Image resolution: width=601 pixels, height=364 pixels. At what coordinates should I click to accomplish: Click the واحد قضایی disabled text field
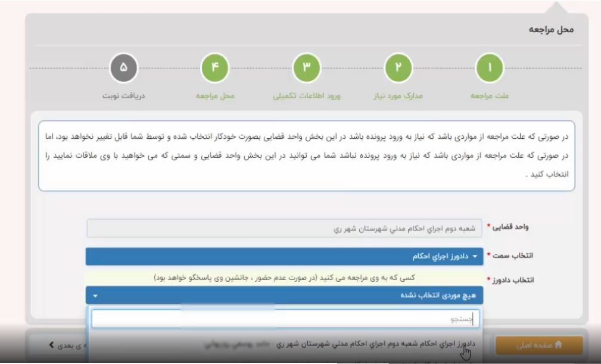coord(284,228)
